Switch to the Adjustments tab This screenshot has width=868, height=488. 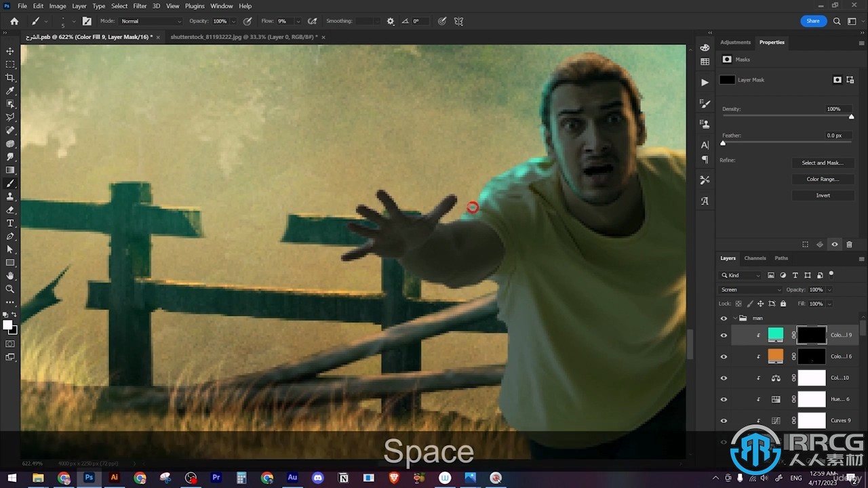tap(735, 42)
